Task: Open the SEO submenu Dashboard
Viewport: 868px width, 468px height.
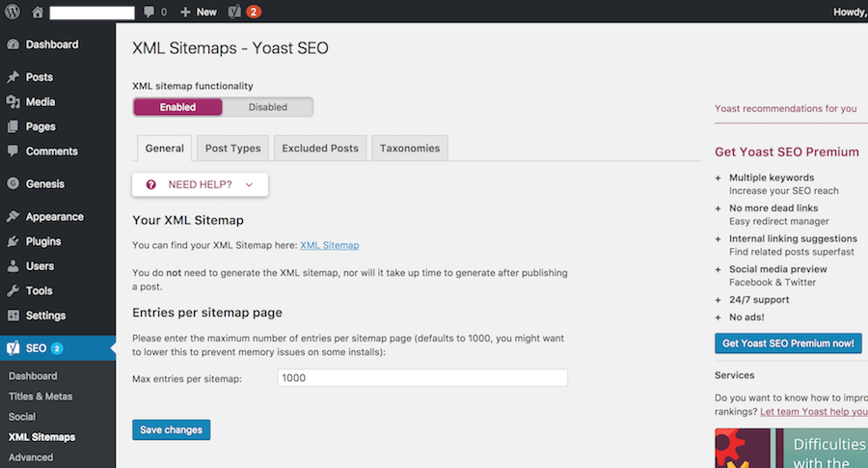Action: 33,376
